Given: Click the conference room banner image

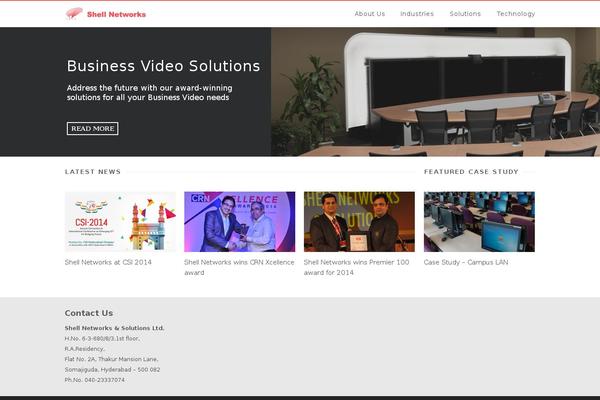Looking at the screenshot, I should click(x=435, y=92).
